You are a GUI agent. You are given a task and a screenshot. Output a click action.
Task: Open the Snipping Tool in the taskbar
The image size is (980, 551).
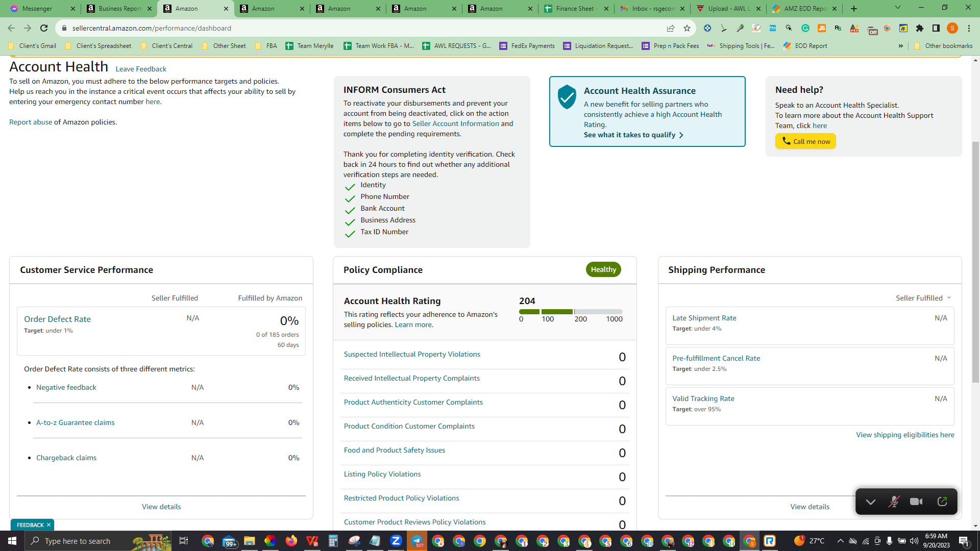(354, 541)
